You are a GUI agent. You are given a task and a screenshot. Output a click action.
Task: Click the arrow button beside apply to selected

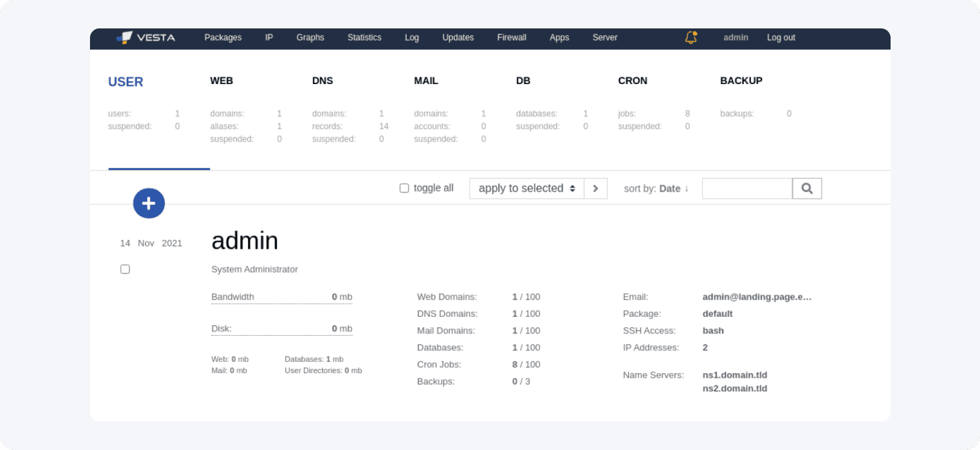click(x=595, y=188)
